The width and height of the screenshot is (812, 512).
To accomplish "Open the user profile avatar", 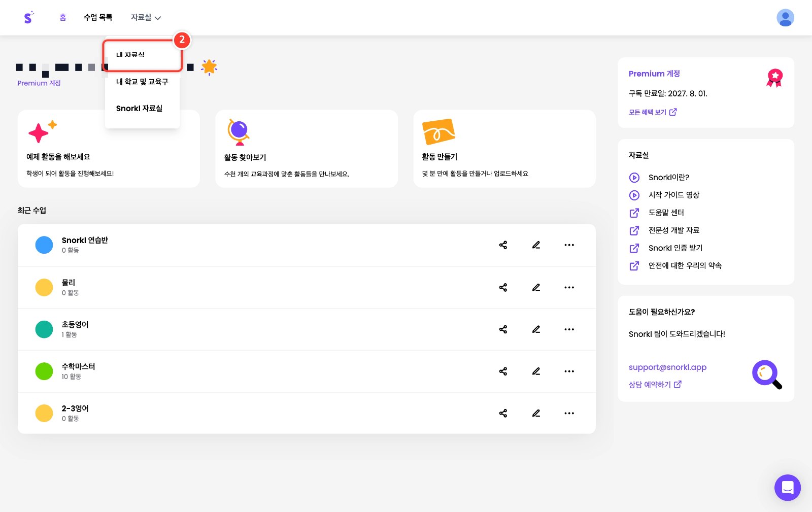I will (x=785, y=18).
